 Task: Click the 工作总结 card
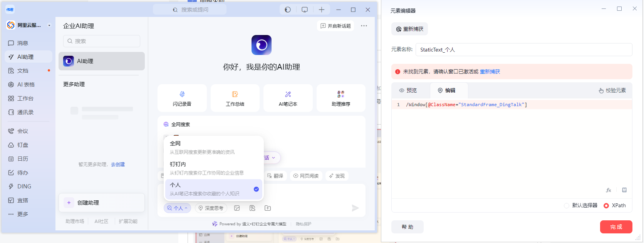tap(235, 98)
